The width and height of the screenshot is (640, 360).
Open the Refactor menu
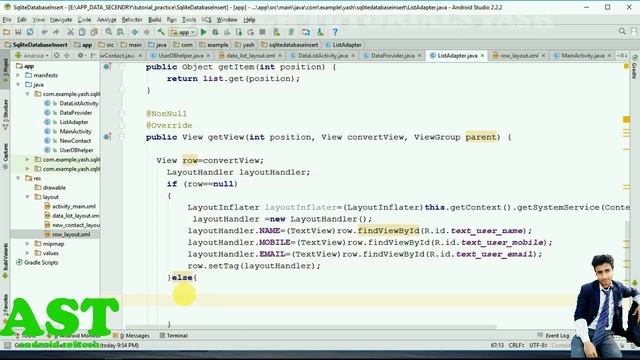tap(132, 20)
